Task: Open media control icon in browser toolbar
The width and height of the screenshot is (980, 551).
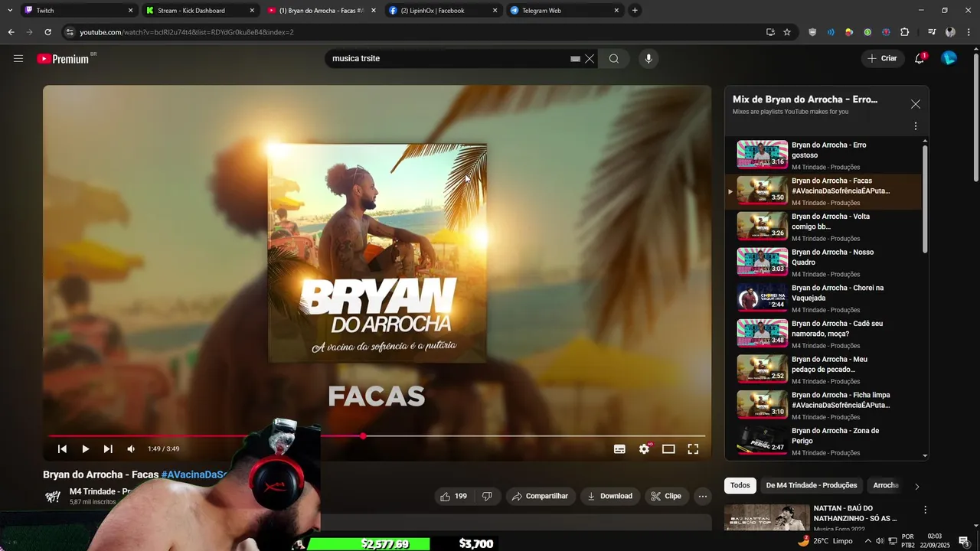Action: (x=932, y=32)
